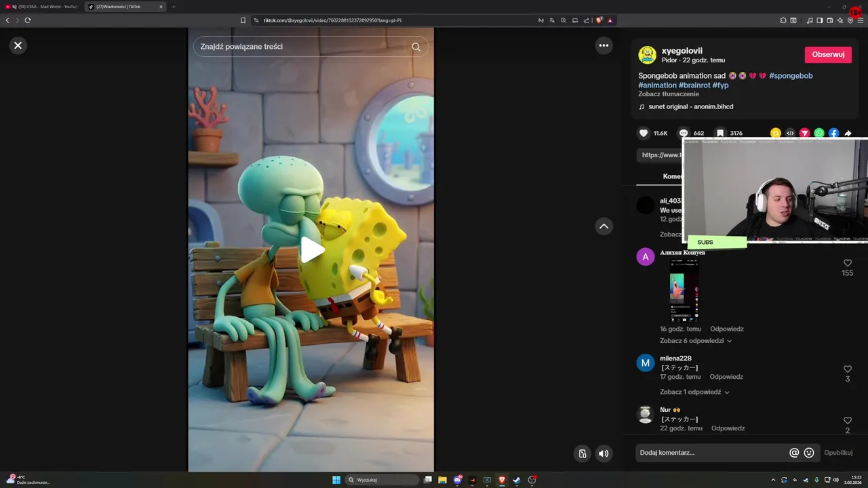868x488 pixels.
Task: Mute the video with speaker icon
Action: 604,453
